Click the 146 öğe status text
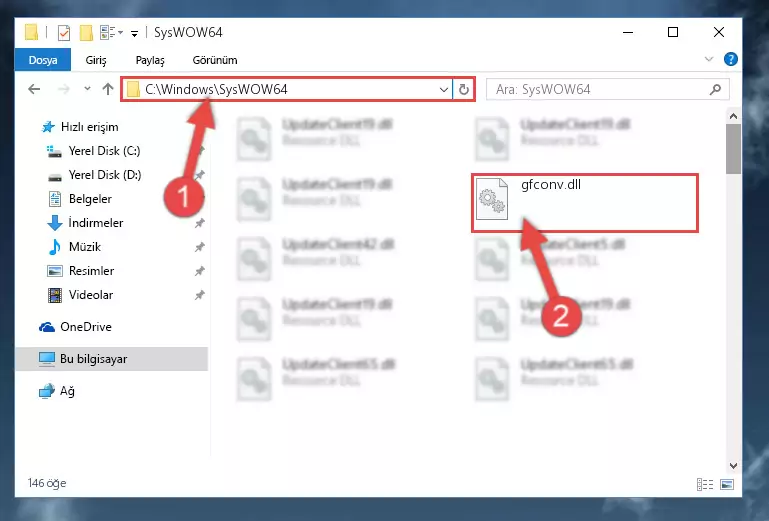This screenshot has width=769, height=521. [x=47, y=483]
